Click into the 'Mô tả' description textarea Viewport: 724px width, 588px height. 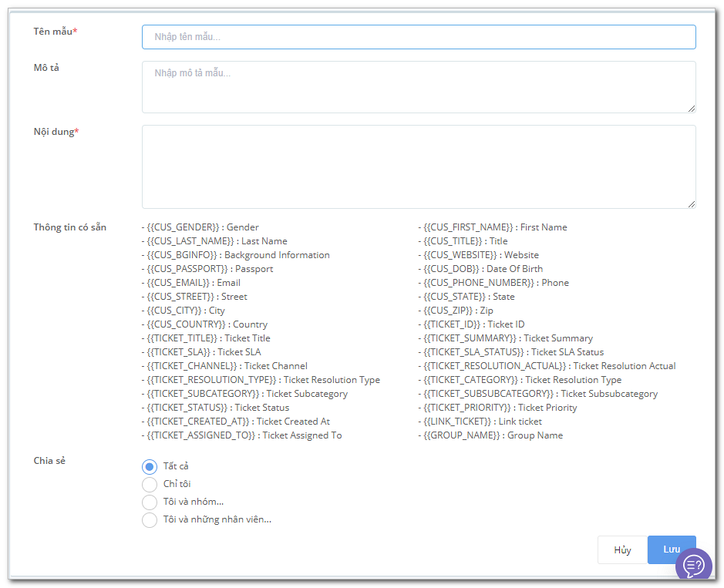pos(419,87)
